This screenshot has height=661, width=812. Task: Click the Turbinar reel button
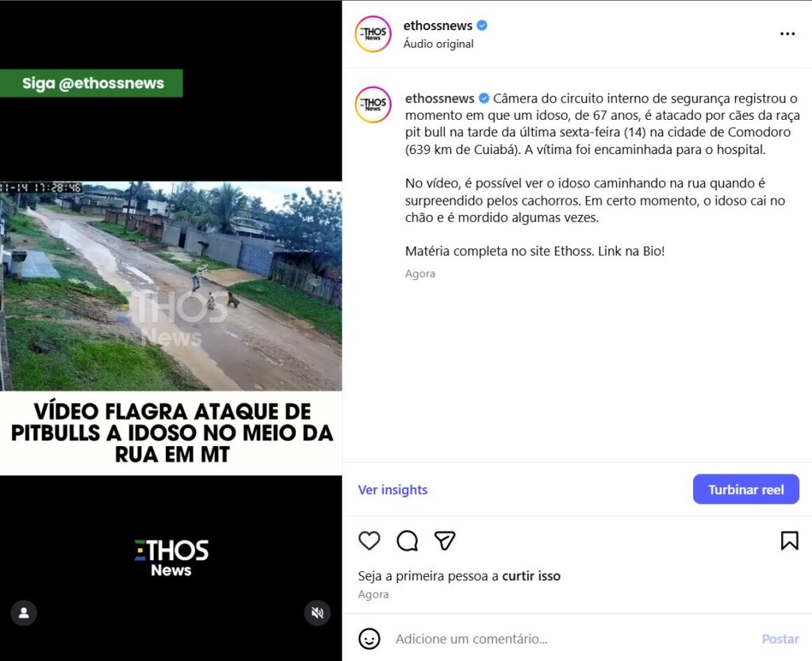click(745, 489)
